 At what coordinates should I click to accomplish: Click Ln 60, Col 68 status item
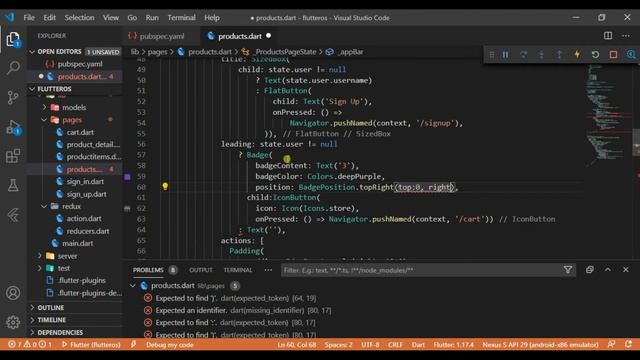coord(297,344)
